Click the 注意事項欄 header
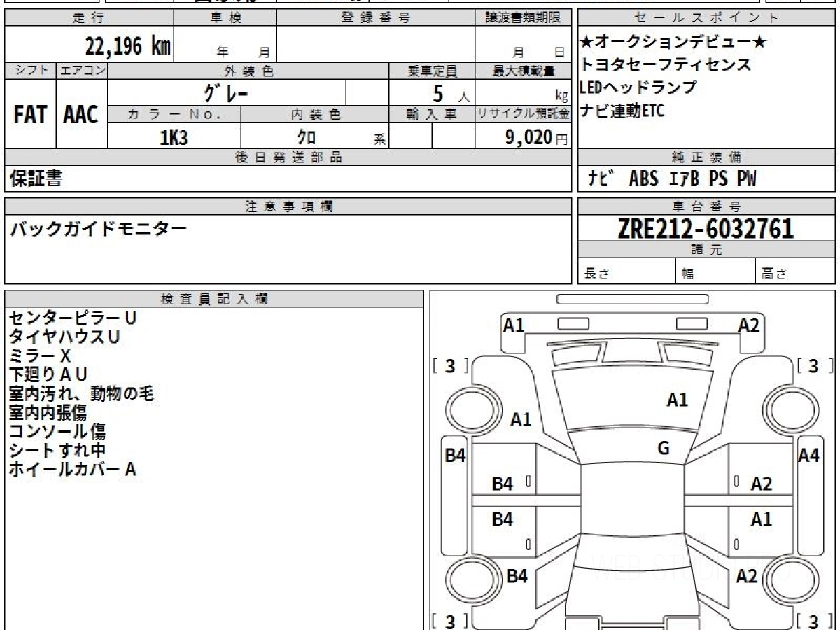Viewport: 840px width, 630px height. coord(288,206)
